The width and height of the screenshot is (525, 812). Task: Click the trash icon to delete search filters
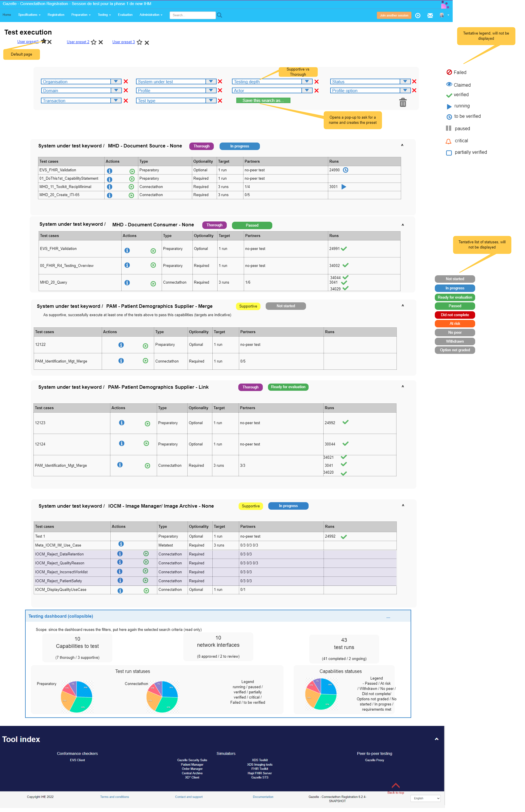point(403,102)
